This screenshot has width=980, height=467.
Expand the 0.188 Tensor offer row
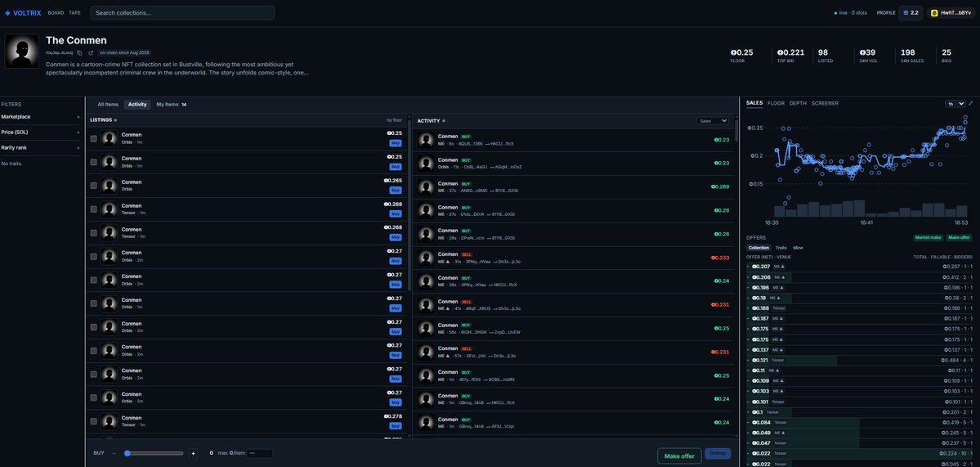859,308
